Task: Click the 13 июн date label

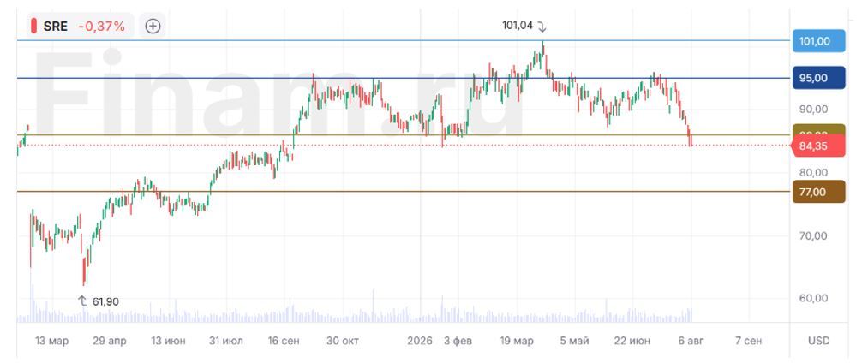Action: click(x=168, y=341)
